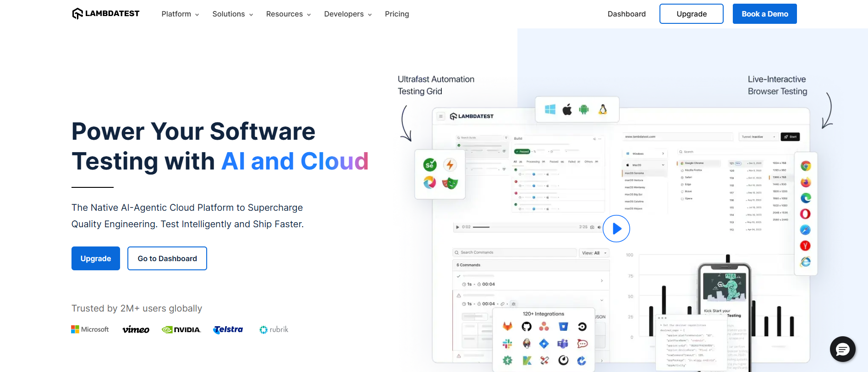
Task: Click the Slack integration icon
Action: click(507, 344)
